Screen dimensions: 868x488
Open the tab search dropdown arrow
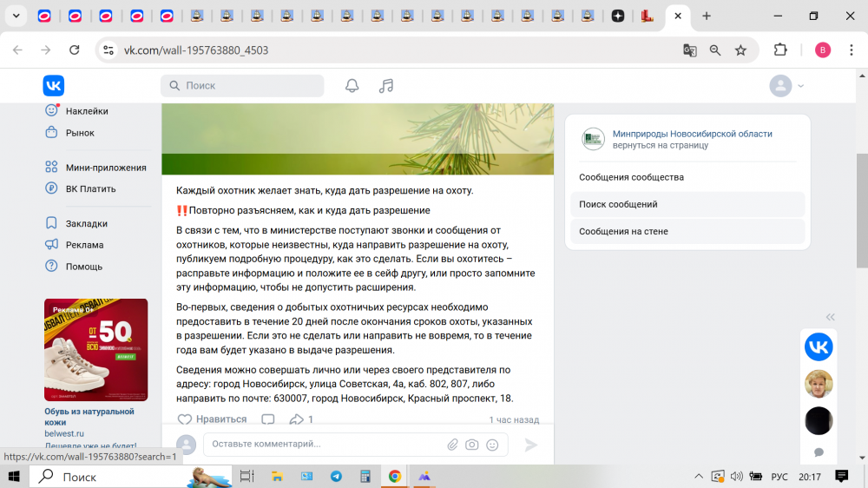[x=16, y=16]
